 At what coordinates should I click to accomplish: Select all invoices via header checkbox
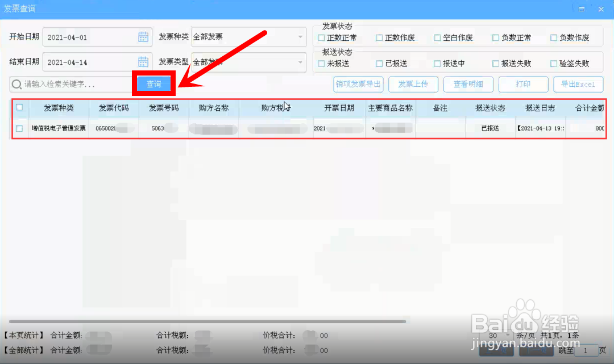coord(19,107)
